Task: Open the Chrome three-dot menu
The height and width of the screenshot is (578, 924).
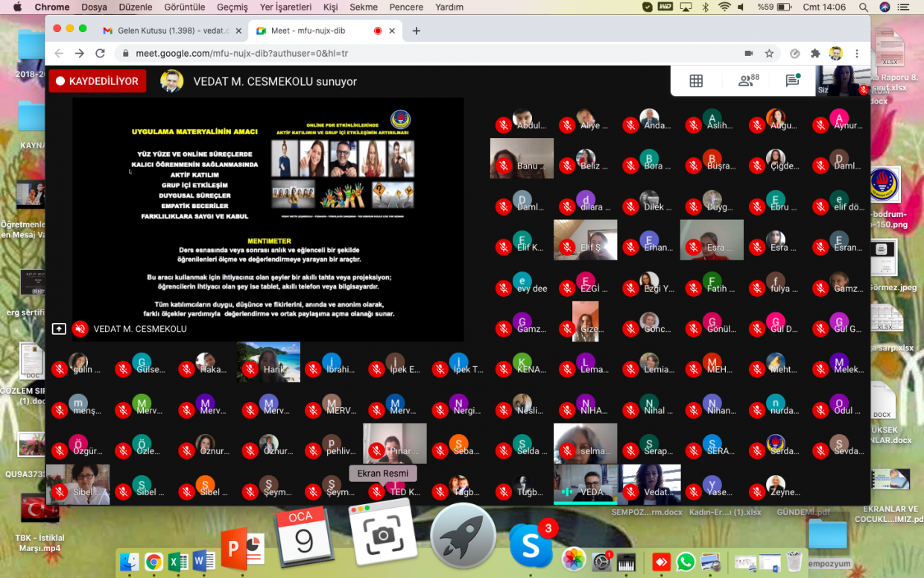Action: tap(858, 54)
